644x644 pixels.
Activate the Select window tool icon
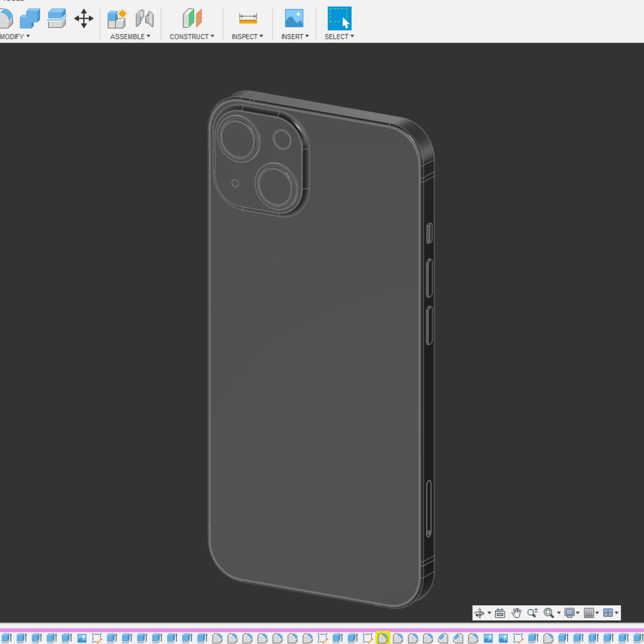pyautogui.click(x=339, y=19)
